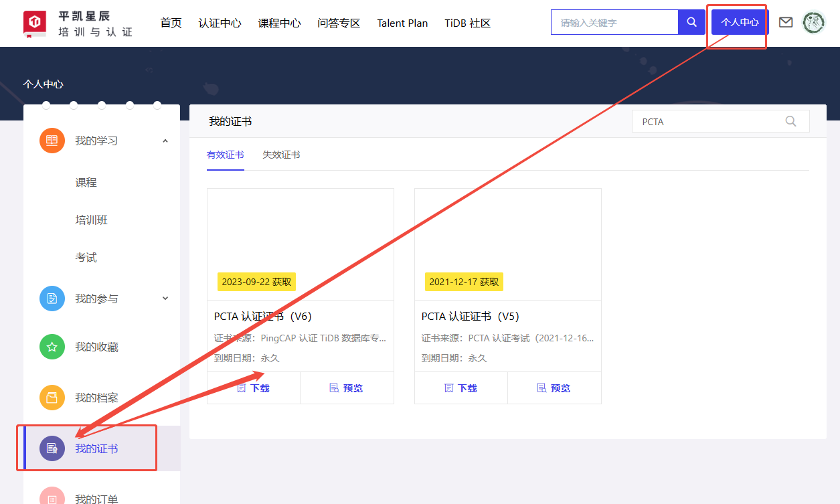Image resolution: width=840 pixels, height=504 pixels.
Task: Open the mail envelope messages icon
Action: pos(786,22)
